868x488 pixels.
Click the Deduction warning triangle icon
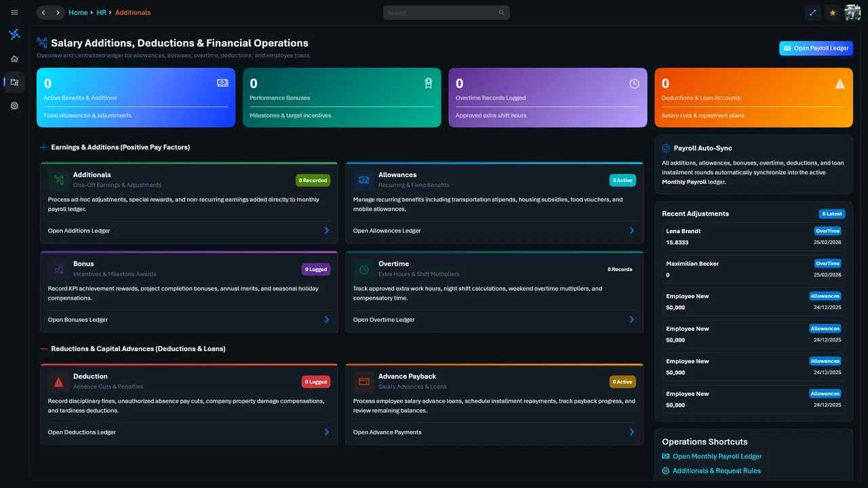click(x=59, y=382)
